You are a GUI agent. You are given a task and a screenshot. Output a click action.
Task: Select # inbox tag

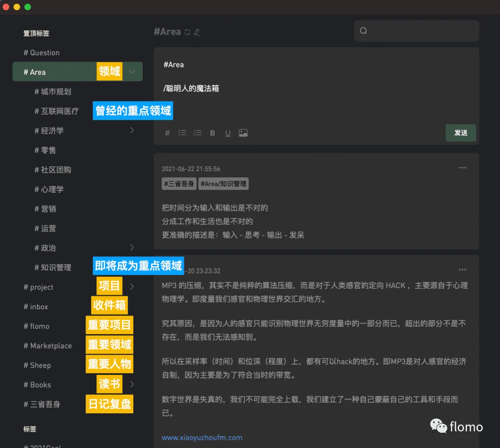pos(35,307)
